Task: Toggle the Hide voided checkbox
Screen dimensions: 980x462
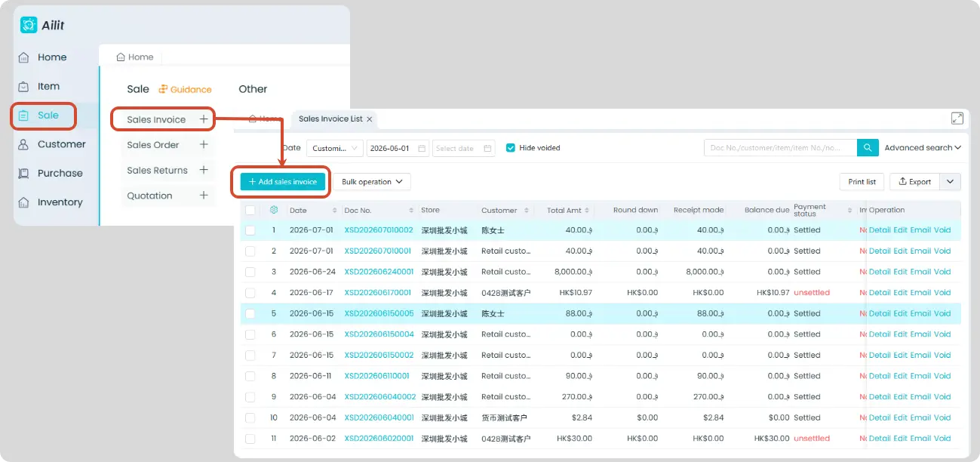Action: (511, 148)
